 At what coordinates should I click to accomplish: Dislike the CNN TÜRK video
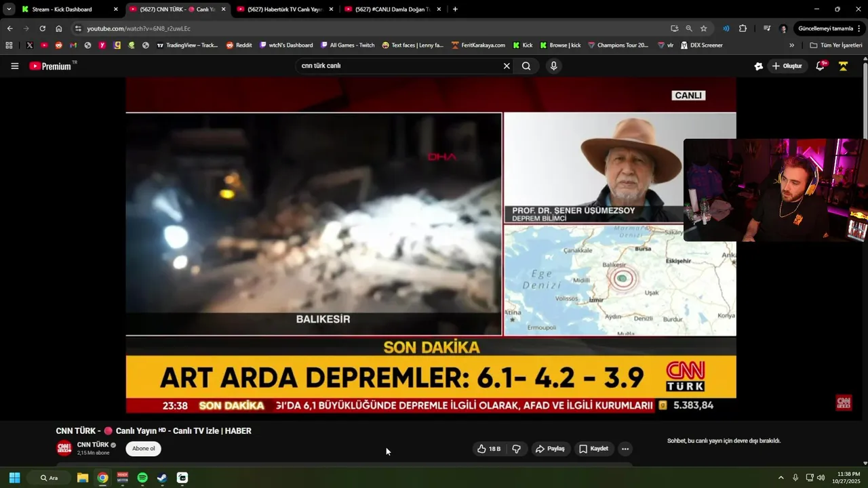pos(517,449)
